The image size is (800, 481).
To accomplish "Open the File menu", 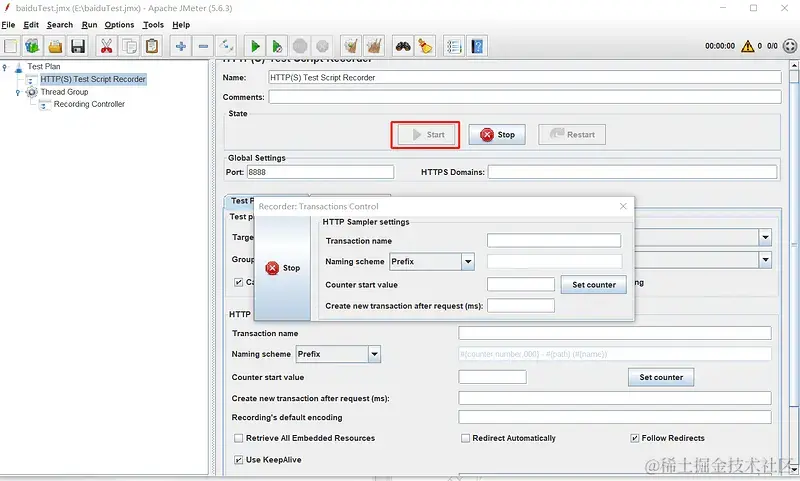I will coord(8,24).
